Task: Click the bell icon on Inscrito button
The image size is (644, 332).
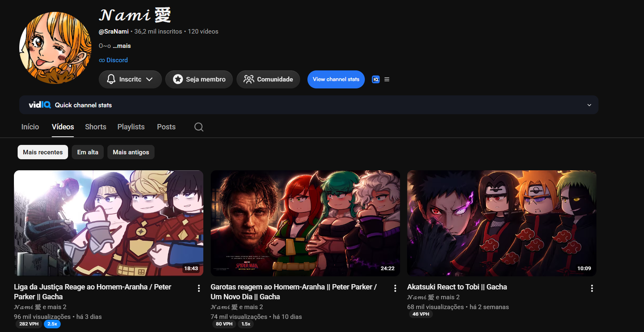Action: pos(111,79)
